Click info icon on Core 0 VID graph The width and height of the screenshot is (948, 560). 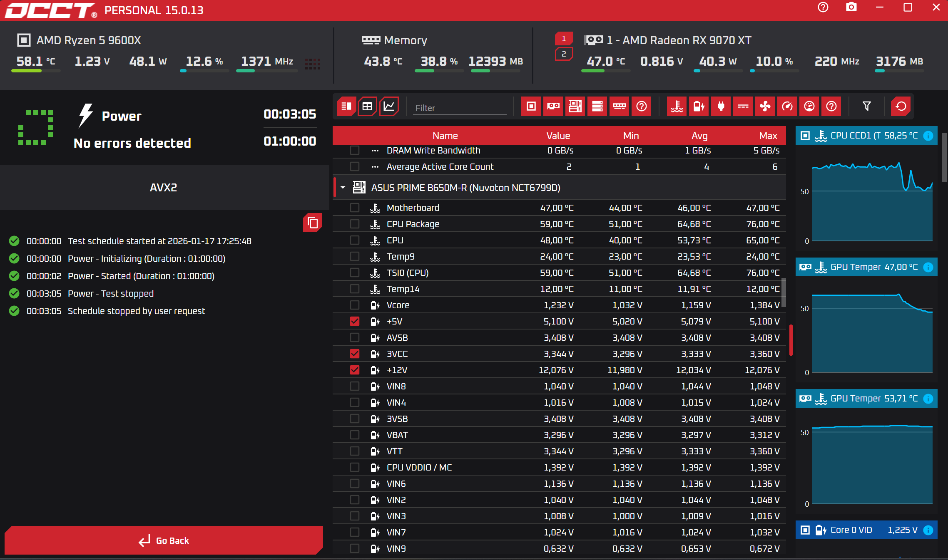coord(928,530)
